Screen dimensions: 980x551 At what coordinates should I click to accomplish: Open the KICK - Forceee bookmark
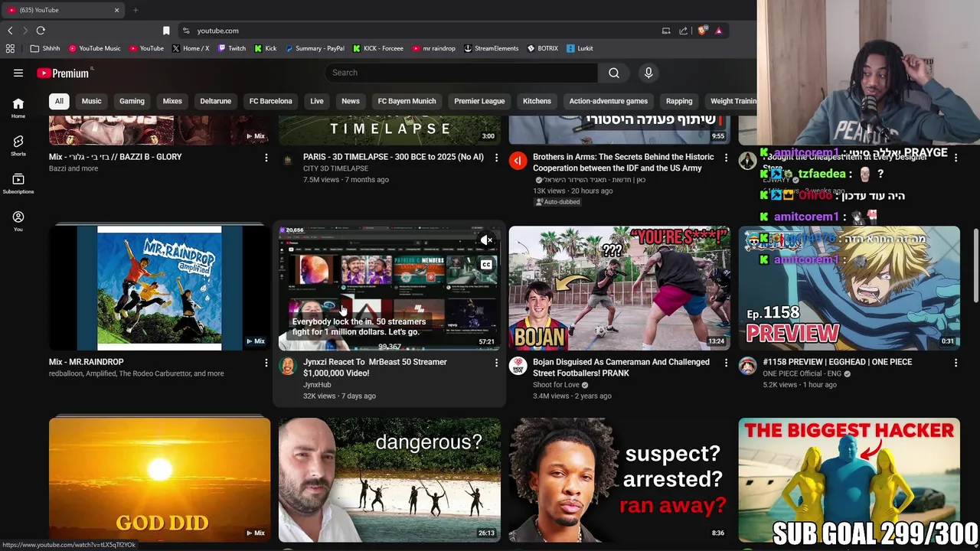click(x=377, y=48)
